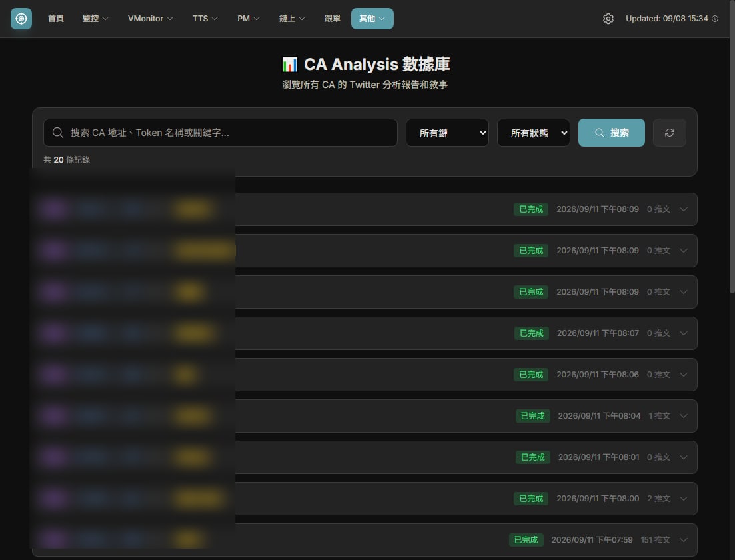The height and width of the screenshot is (560, 735).
Task: Expand the 下午08:04 record row
Action: tap(365, 415)
